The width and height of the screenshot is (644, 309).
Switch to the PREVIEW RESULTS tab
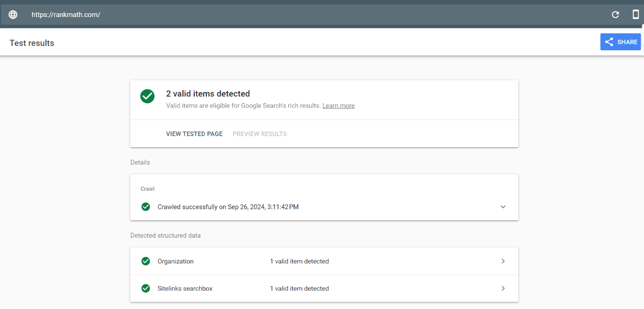pos(259,134)
